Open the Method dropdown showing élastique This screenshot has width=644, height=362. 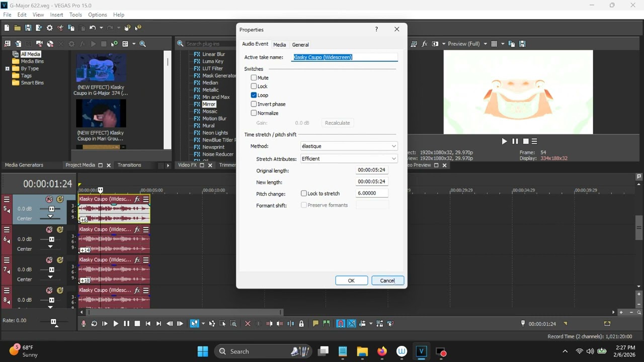click(349, 146)
